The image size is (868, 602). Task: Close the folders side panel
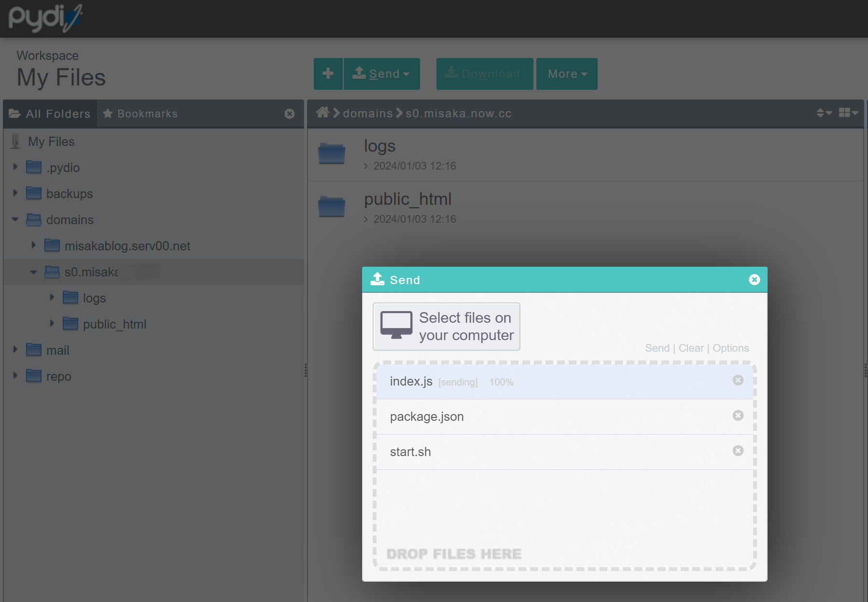(290, 114)
